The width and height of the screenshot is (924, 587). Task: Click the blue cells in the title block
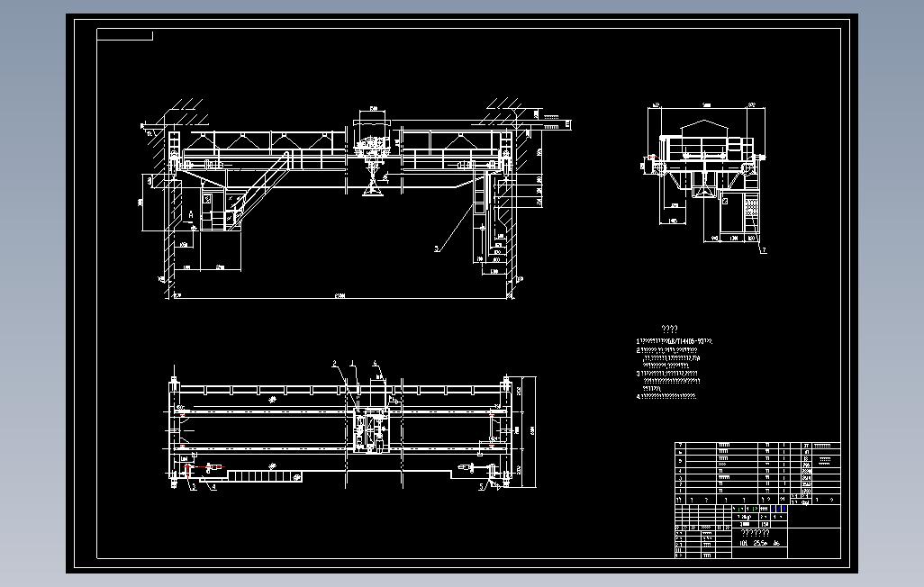point(779,508)
